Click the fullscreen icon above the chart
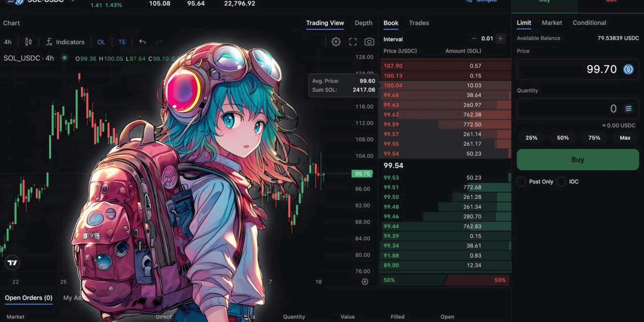 [x=353, y=41]
